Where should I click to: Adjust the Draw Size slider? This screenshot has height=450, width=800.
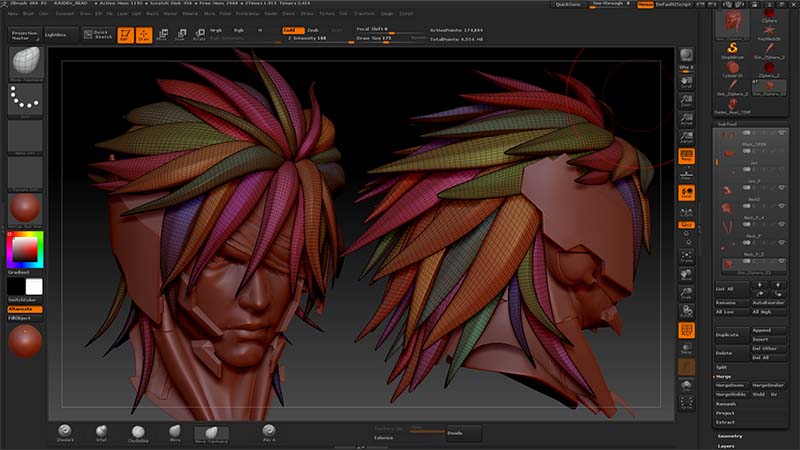(390, 39)
